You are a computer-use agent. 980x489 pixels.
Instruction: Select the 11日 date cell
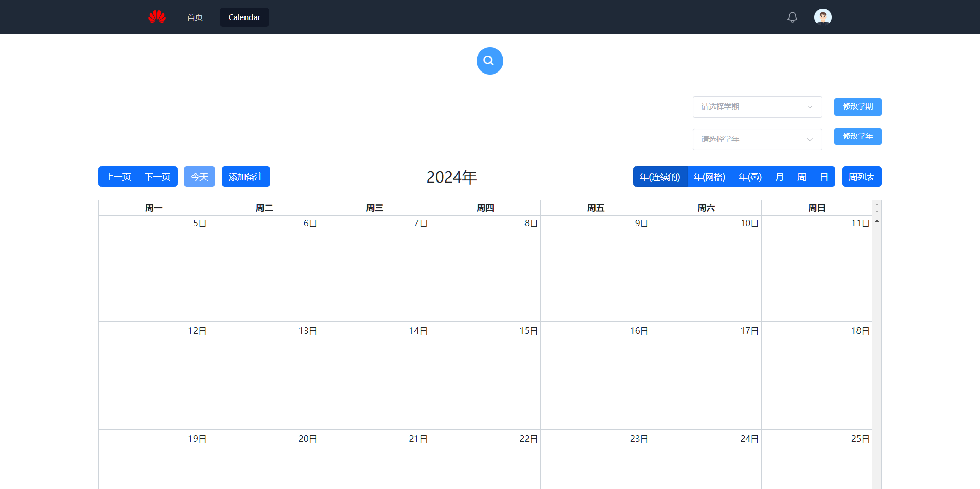click(x=817, y=268)
